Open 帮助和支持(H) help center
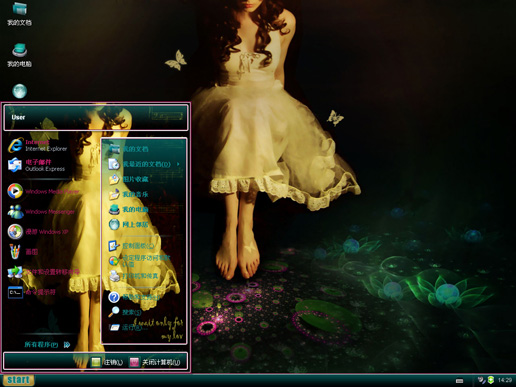 tap(134, 297)
